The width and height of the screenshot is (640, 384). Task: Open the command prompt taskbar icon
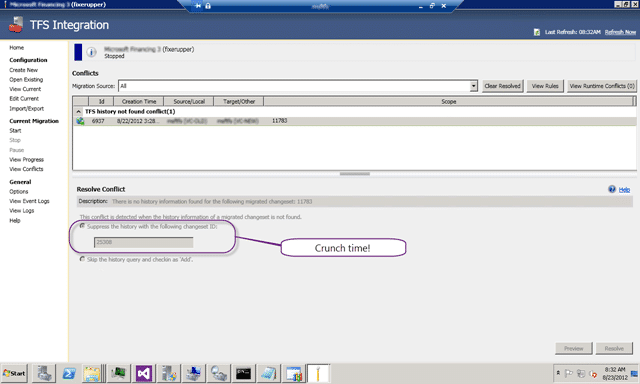click(x=243, y=373)
